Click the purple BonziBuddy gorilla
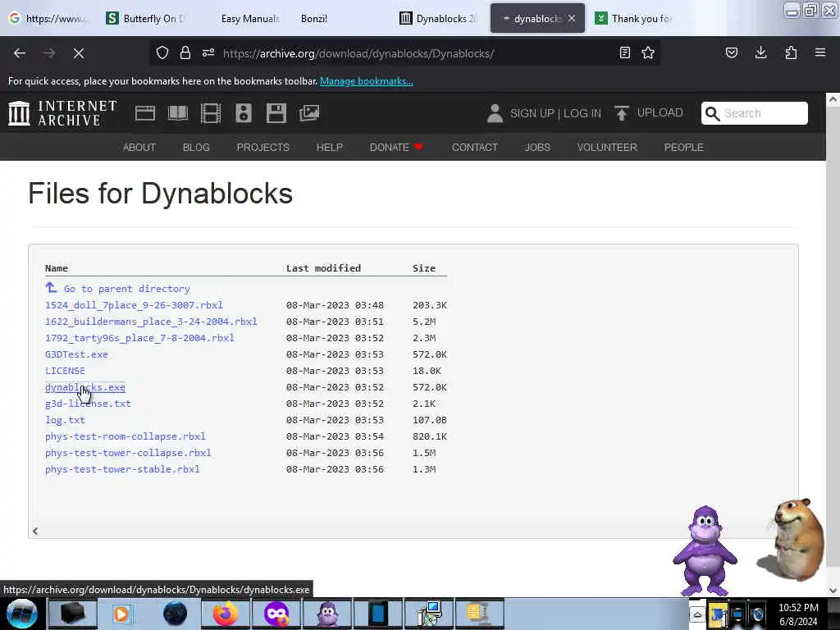The height and width of the screenshot is (630, 840). pos(705,550)
